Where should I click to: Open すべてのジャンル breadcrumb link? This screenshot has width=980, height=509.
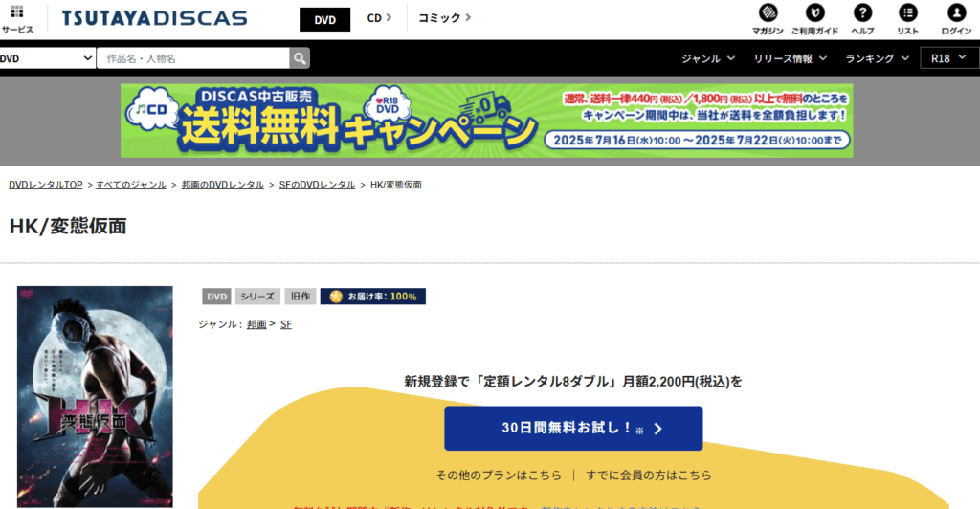click(x=130, y=185)
